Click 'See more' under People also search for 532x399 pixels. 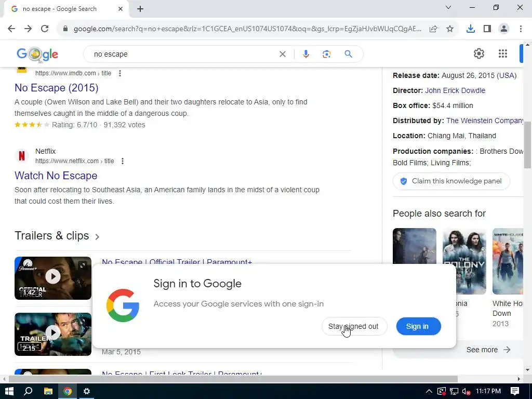488,350
